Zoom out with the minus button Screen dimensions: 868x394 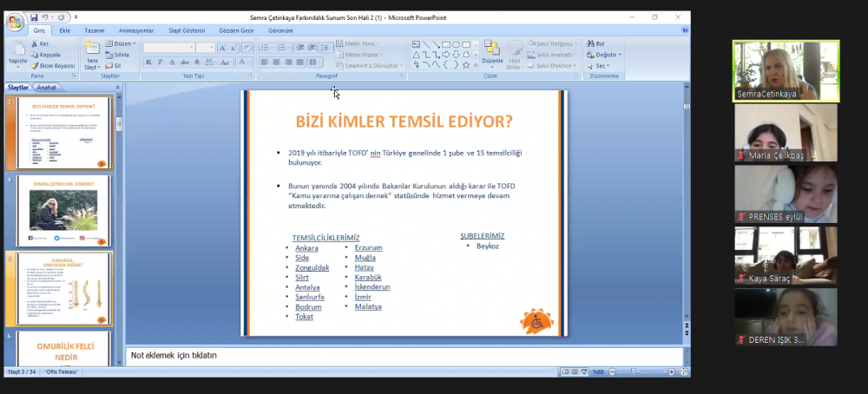coord(612,371)
